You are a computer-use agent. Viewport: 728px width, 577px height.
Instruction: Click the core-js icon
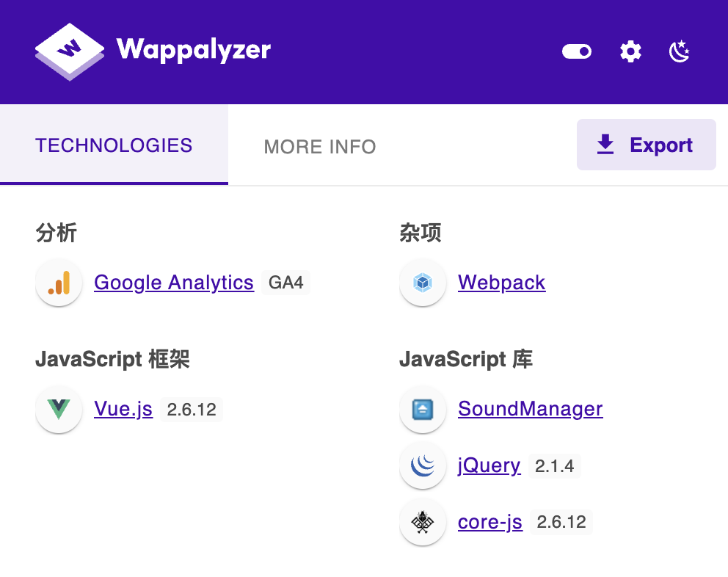(423, 522)
